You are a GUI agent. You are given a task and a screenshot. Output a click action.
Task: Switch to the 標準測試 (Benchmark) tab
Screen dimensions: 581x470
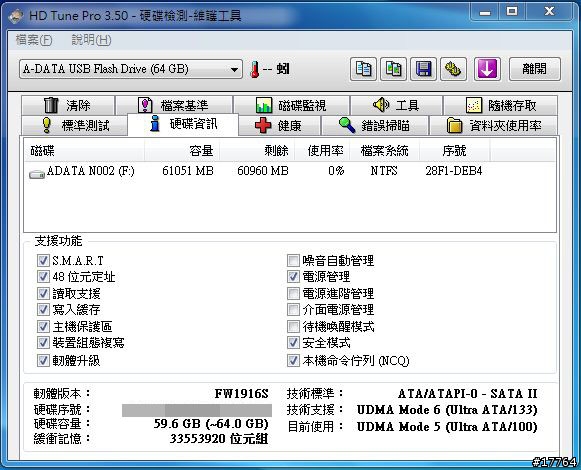point(75,125)
